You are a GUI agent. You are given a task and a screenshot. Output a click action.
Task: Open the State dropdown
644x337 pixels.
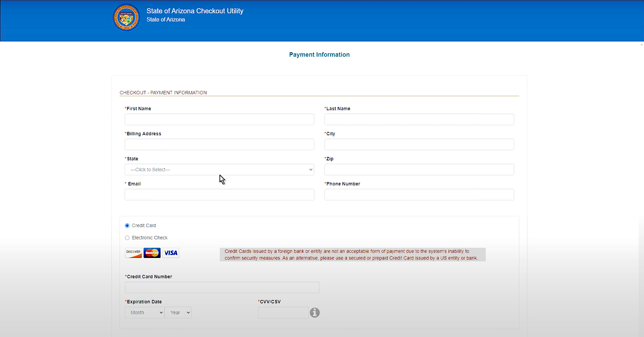coord(219,169)
